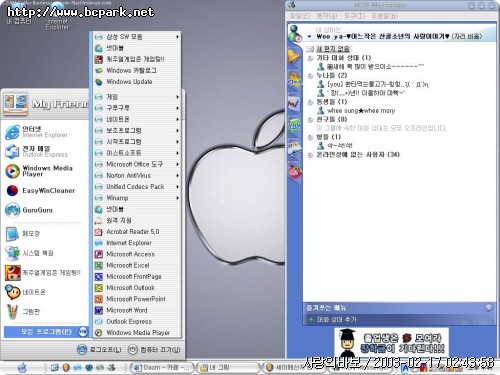Open Microsoft Excel in programs list

click(x=137, y=266)
